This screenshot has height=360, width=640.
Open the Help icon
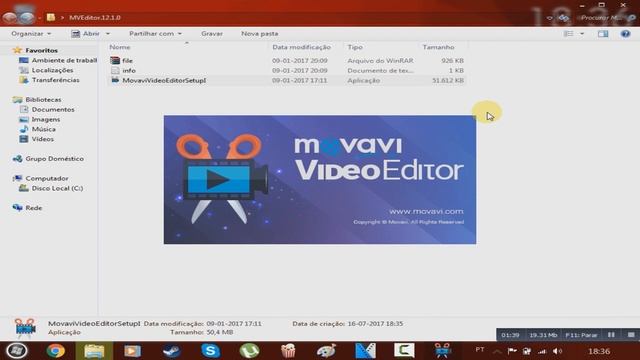pos(625,33)
